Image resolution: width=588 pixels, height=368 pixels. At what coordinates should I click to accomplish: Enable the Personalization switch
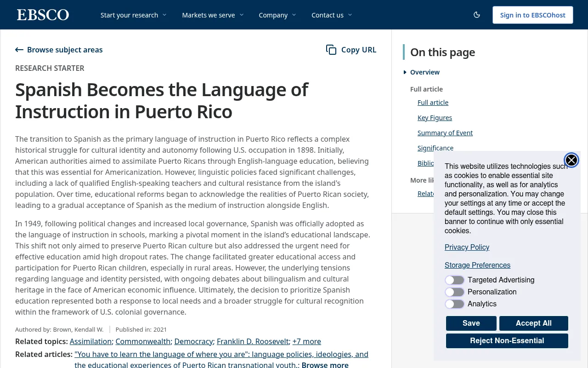(x=455, y=292)
